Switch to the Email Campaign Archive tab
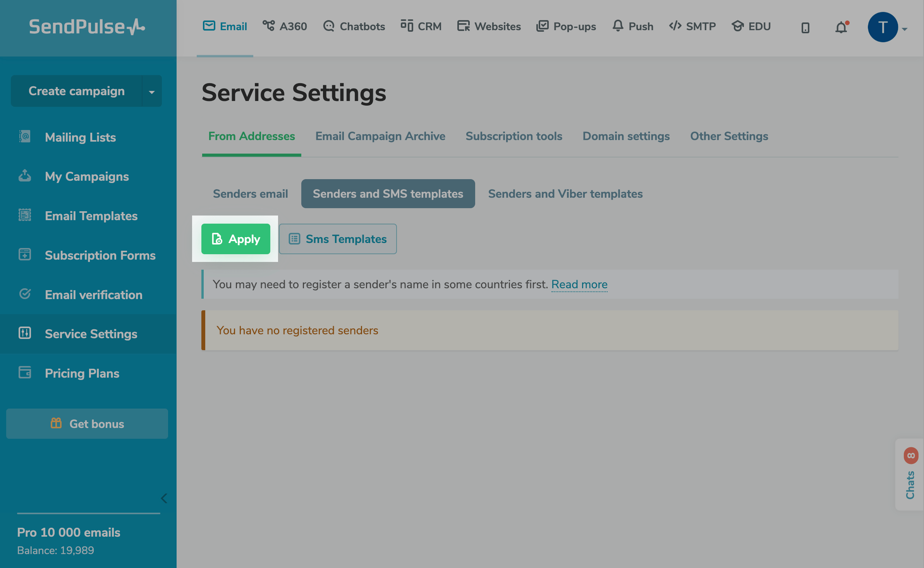Image resolution: width=924 pixels, height=568 pixels. tap(380, 136)
